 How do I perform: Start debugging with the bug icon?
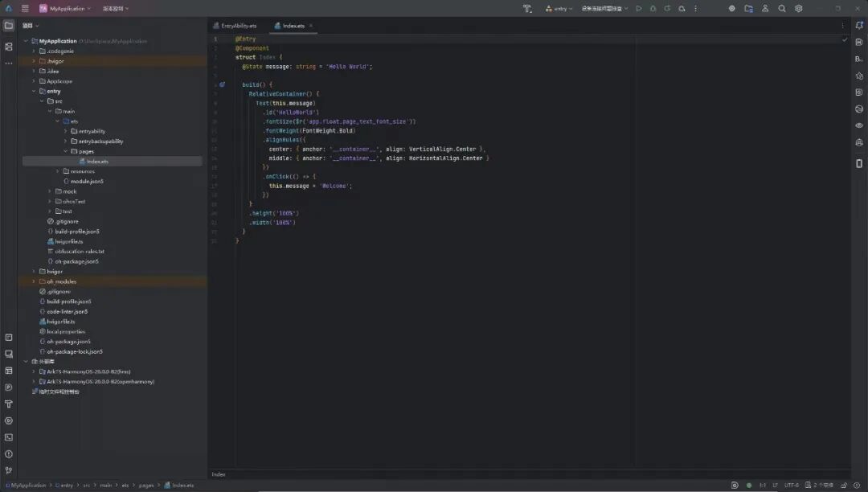tap(653, 8)
